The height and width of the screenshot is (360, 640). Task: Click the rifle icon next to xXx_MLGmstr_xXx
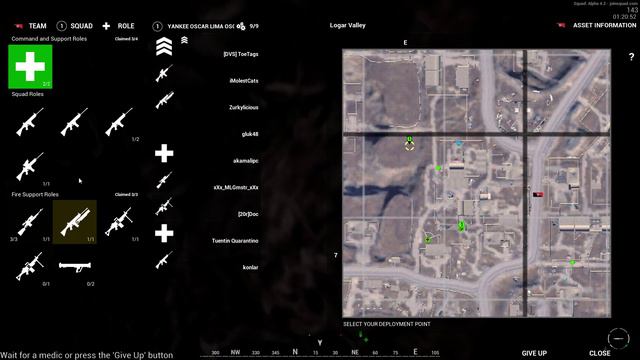pyautogui.click(x=164, y=180)
